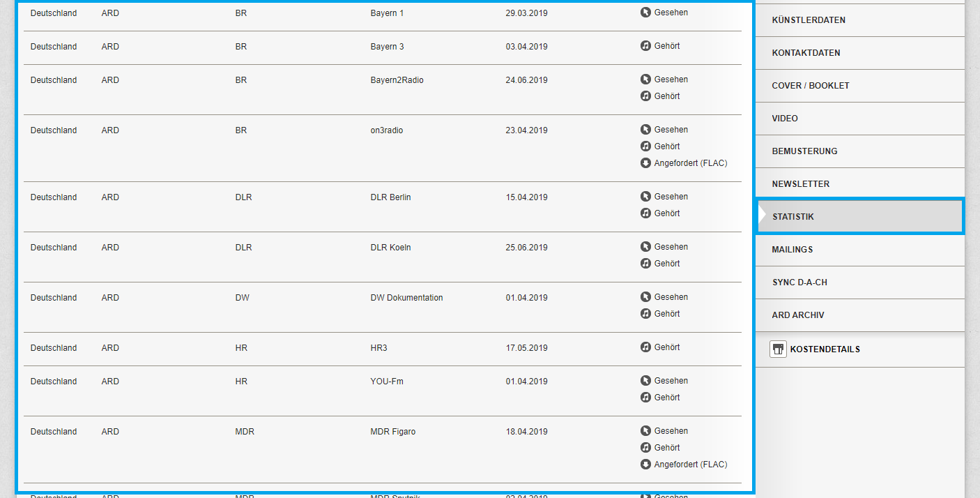The width and height of the screenshot is (980, 498).
Task: Click the Gehört icon in MDR Figaro row
Action: pos(645,448)
